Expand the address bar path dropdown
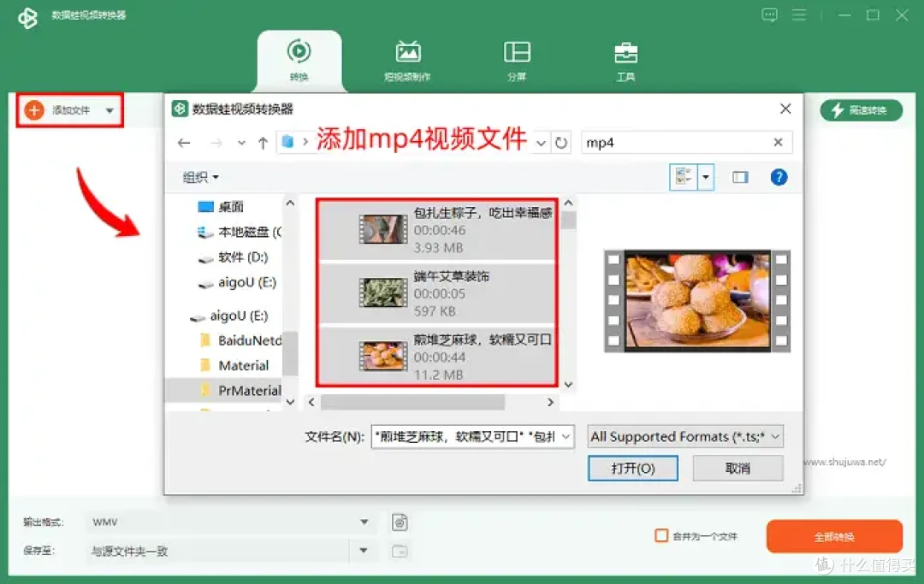The image size is (924, 584). (x=541, y=143)
